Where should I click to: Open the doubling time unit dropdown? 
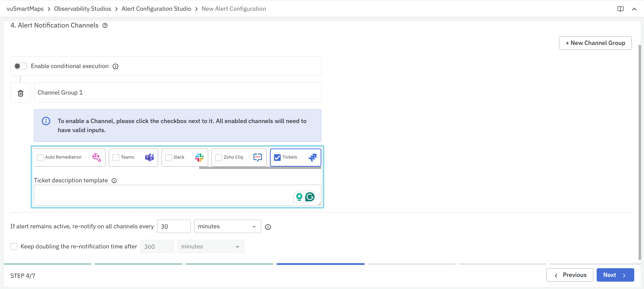coord(211,246)
